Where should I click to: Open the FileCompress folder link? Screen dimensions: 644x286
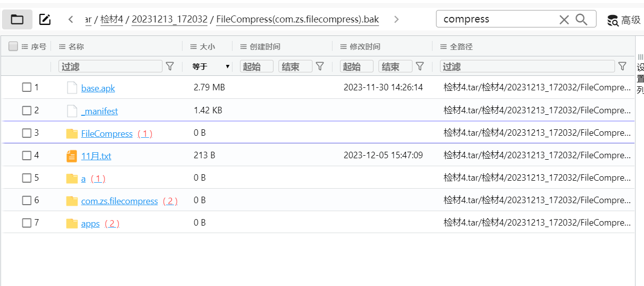106,134
